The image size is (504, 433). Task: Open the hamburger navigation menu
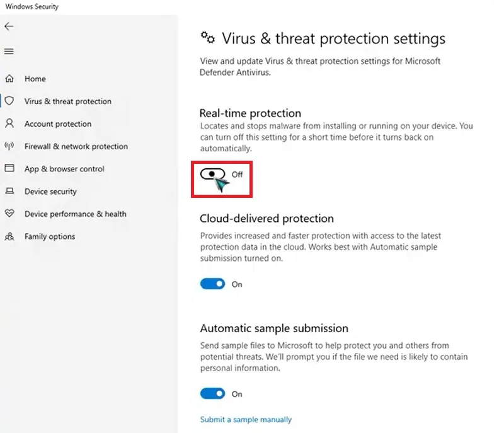click(9, 52)
